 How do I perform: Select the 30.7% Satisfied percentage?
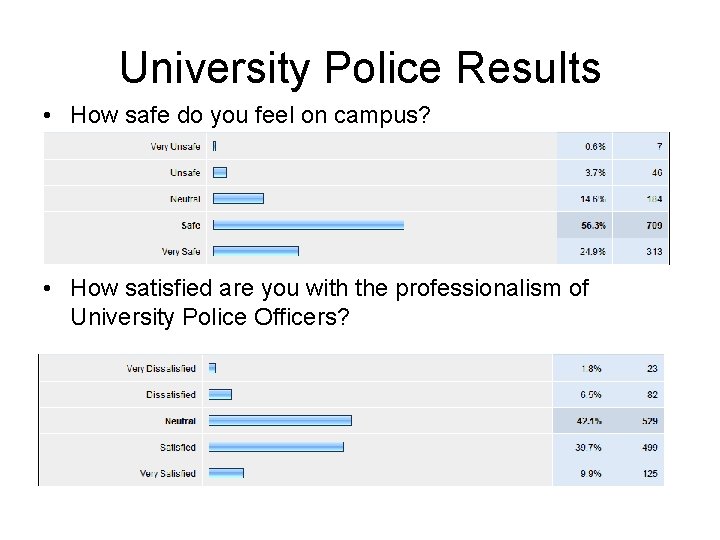(x=589, y=447)
